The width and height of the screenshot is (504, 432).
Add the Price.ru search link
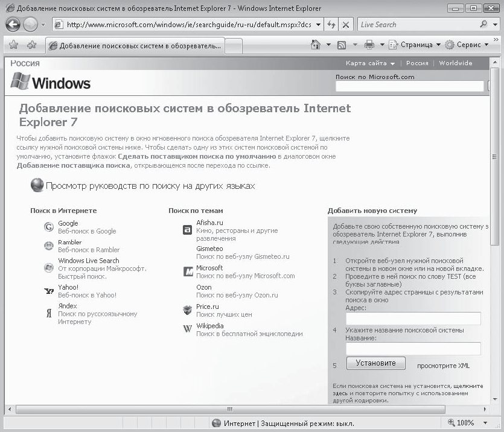[x=207, y=307]
